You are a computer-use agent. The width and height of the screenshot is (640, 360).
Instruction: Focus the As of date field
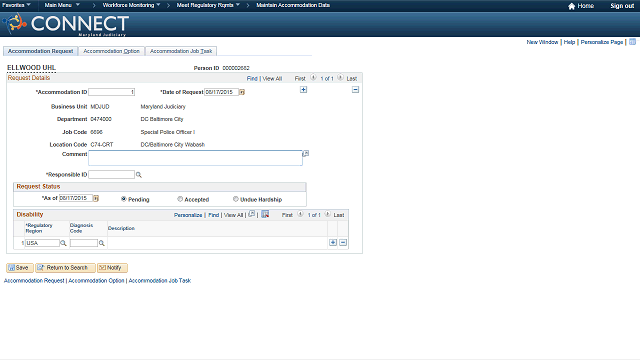coord(76,198)
